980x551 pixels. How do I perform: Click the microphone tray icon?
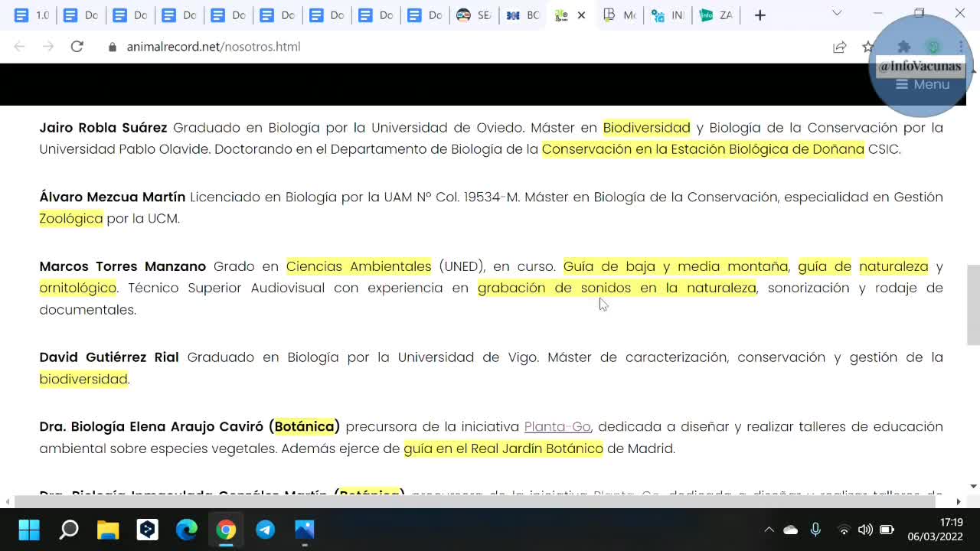(815, 530)
